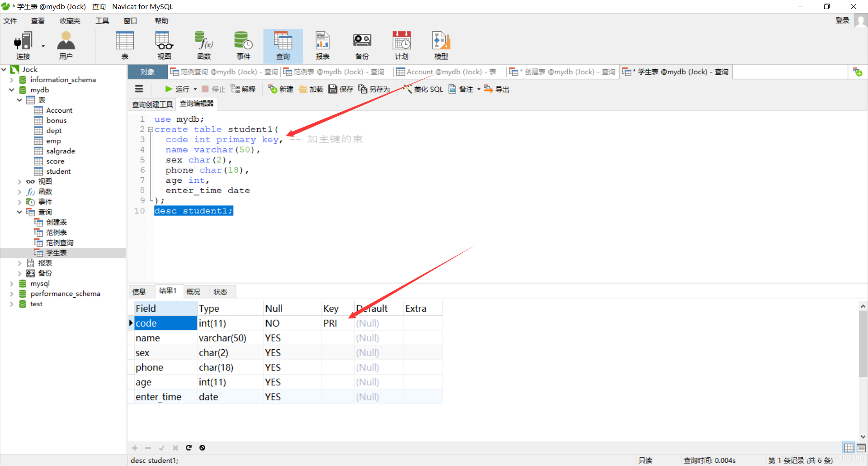Collapse the mydb database node
The height and width of the screenshot is (466, 868).
[x=12, y=90]
